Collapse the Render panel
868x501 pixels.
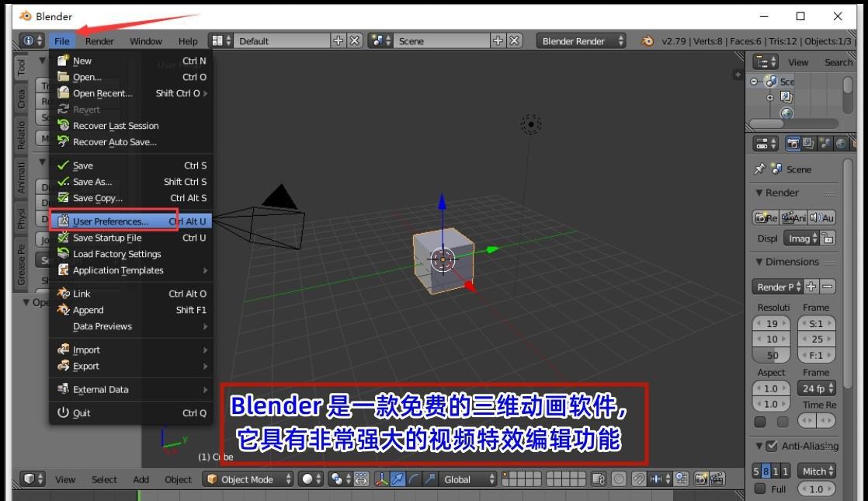(759, 193)
